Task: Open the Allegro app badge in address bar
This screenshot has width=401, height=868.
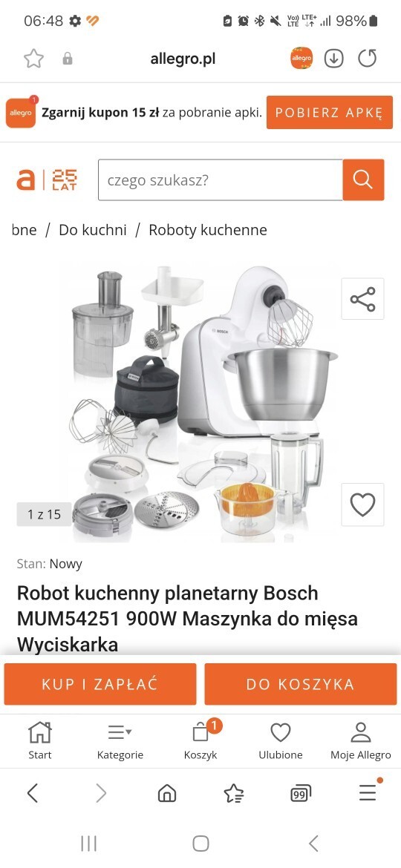Action: pyautogui.click(x=301, y=58)
